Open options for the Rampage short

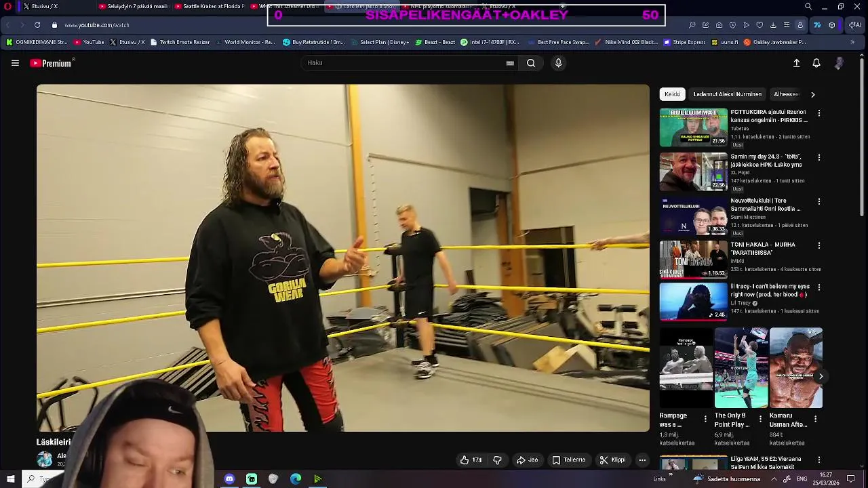point(705,419)
